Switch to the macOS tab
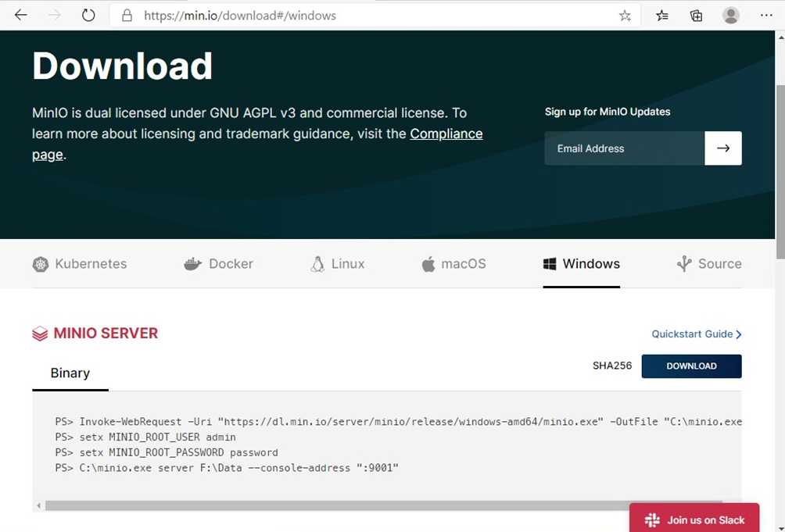The height and width of the screenshot is (532, 785). pyautogui.click(x=453, y=263)
